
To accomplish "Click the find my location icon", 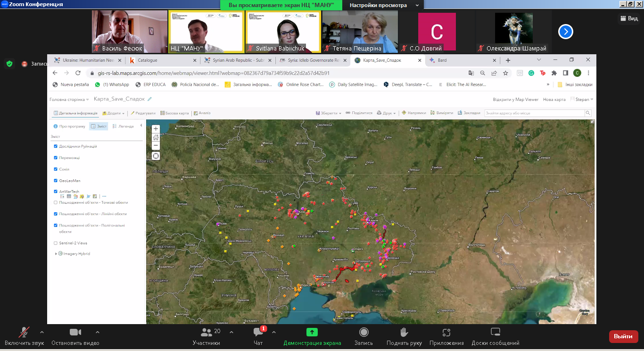I will 156,156.
